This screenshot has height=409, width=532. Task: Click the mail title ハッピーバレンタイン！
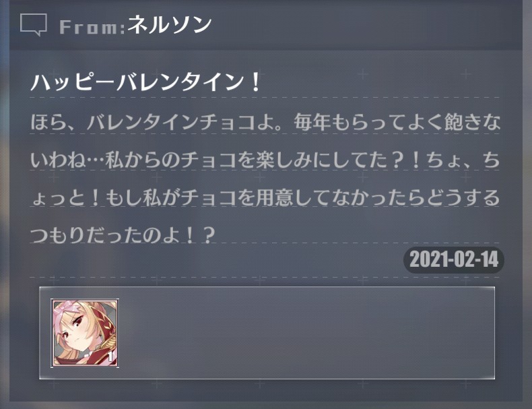point(145,82)
